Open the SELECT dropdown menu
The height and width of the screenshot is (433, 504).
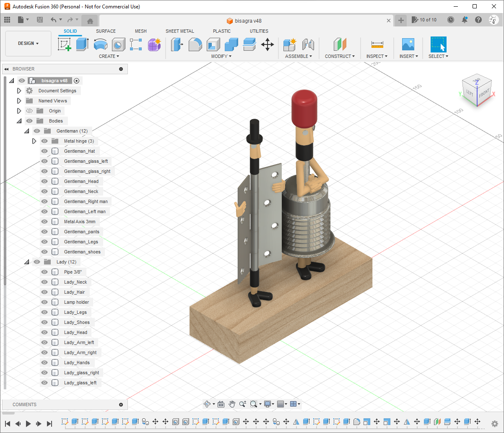(438, 56)
